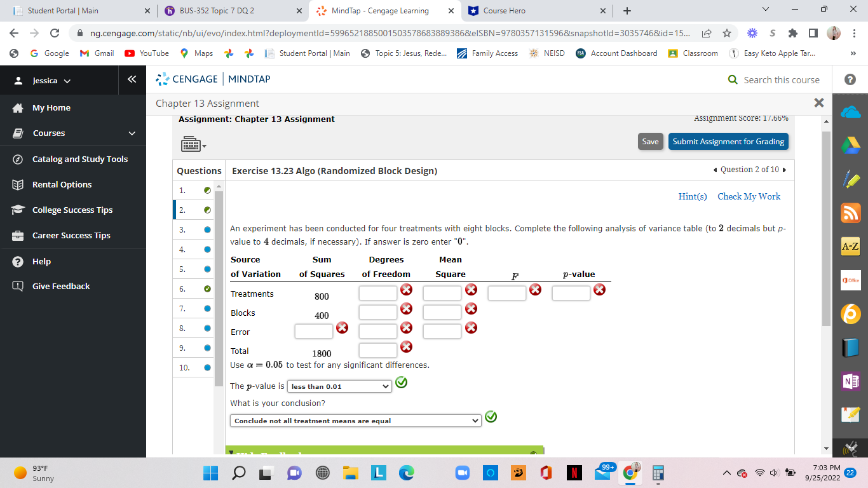Show hidden system tray icons
This screenshot has height=488, width=868.
coord(726,473)
